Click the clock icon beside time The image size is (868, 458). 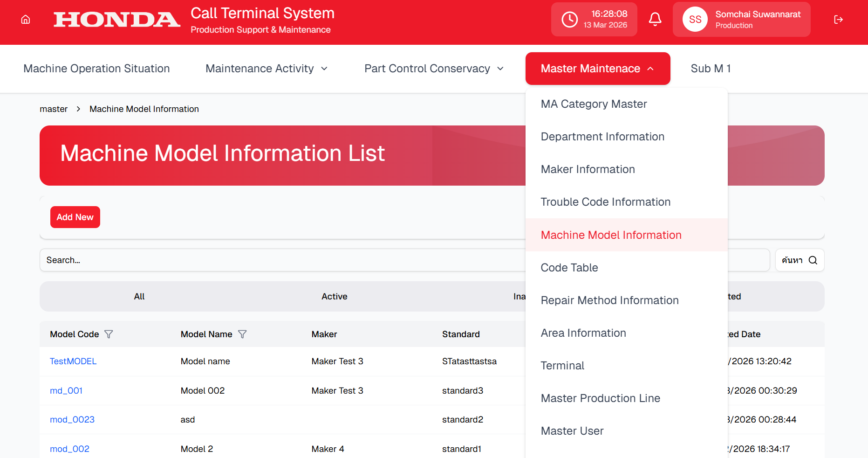(x=569, y=20)
